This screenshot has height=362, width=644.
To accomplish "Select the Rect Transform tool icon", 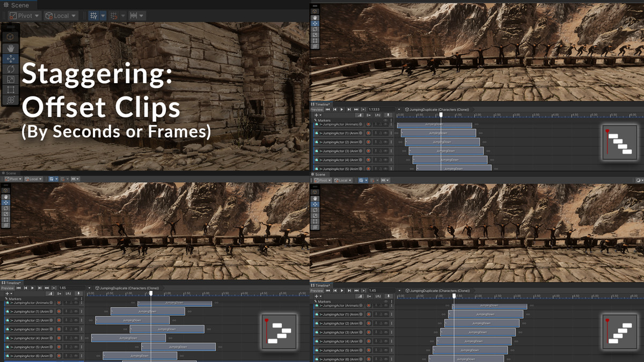I will pyautogui.click(x=10, y=90).
